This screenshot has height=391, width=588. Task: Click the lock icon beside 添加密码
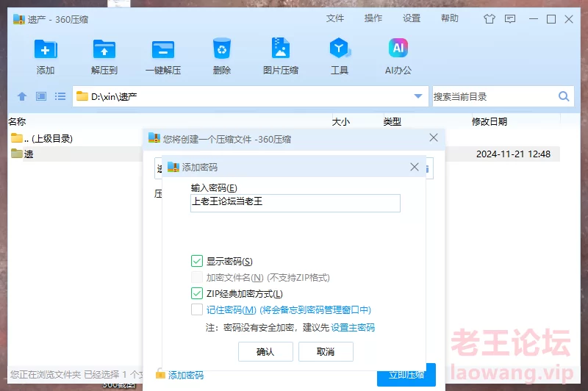coord(160,373)
